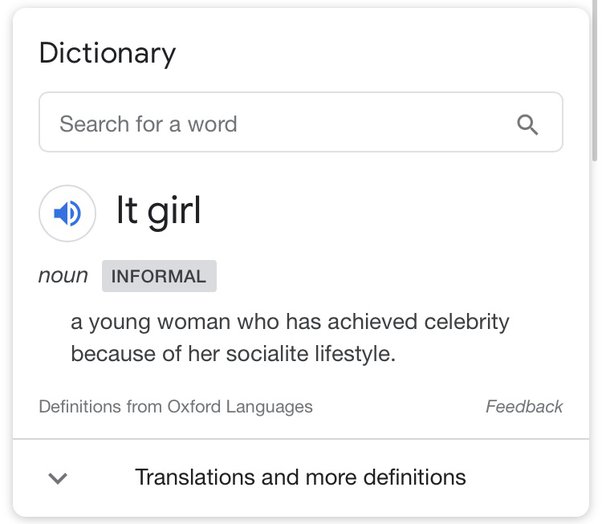Click the noun part-of-speech label
Viewport: 602px width, 524px height.
pyautogui.click(x=63, y=276)
